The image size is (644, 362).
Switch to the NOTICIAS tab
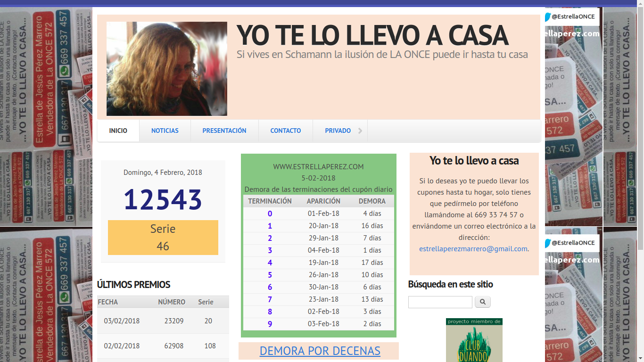(165, 131)
